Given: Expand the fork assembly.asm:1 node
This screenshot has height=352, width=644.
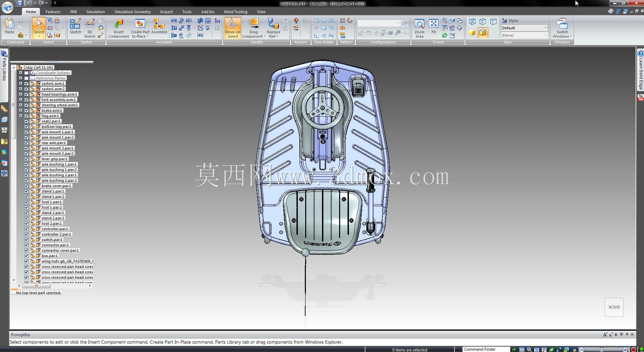Looking at the screenshot, I should pos(21,100).
